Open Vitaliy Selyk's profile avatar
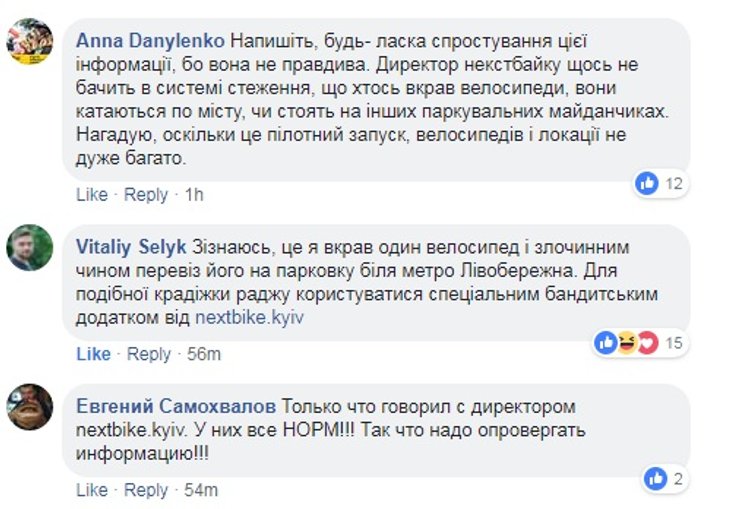Screen dimensions: 740x509 tap(30, 247)
